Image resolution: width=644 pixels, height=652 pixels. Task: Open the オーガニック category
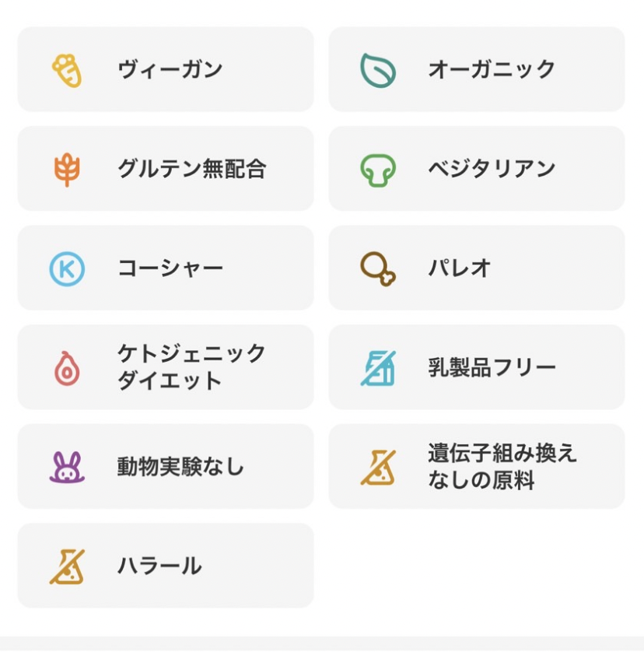(x=477, y=69)
